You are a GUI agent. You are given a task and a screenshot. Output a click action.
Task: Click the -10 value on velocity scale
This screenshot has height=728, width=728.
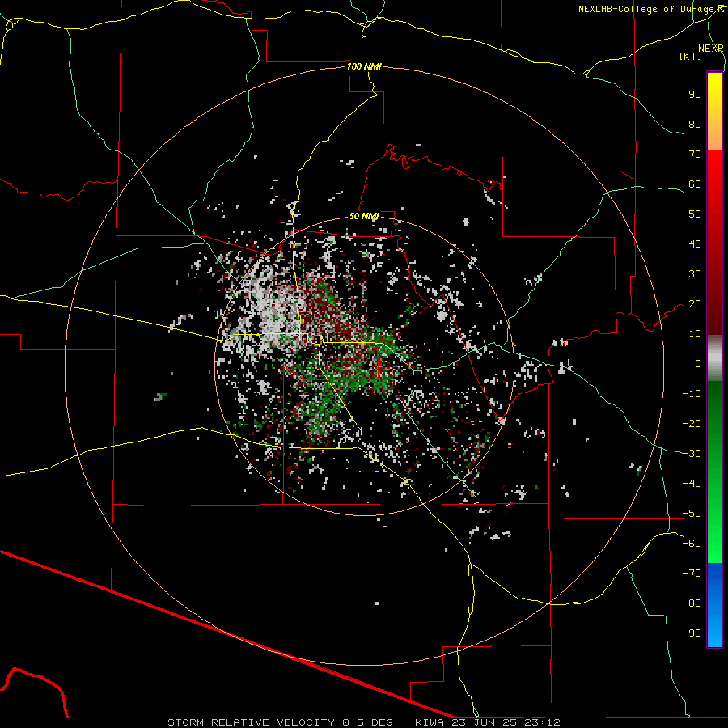coord(692,394)
